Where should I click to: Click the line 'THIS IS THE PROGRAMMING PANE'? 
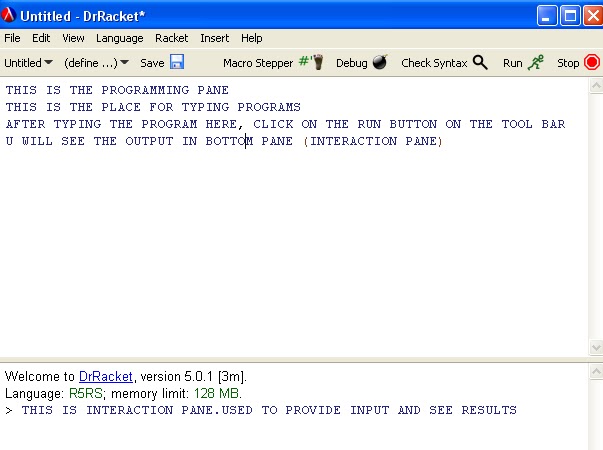point(117,90)
